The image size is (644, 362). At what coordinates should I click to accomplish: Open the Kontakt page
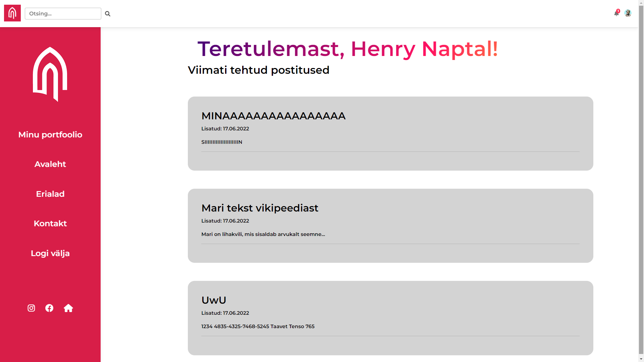[x=50, y=224]
